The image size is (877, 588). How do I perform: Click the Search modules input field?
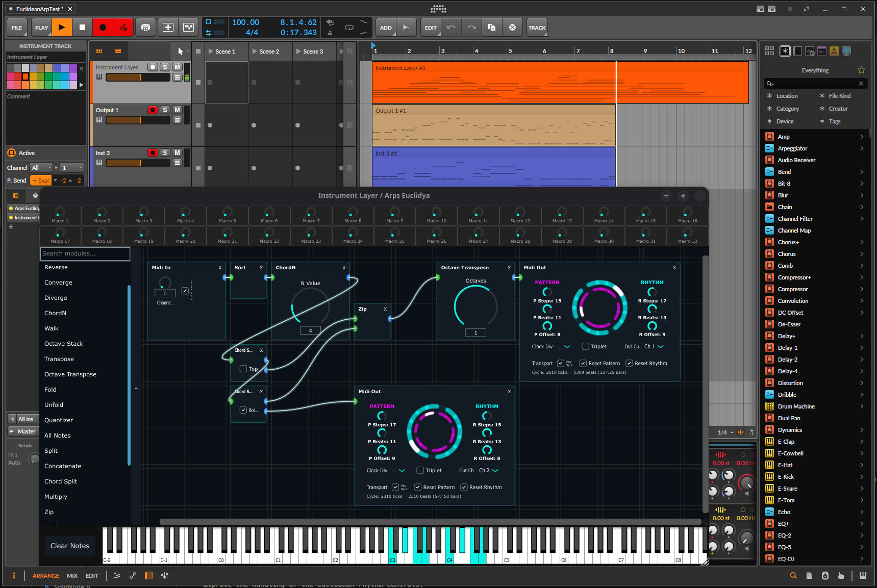pyautogui.click(x=85, y=253)
